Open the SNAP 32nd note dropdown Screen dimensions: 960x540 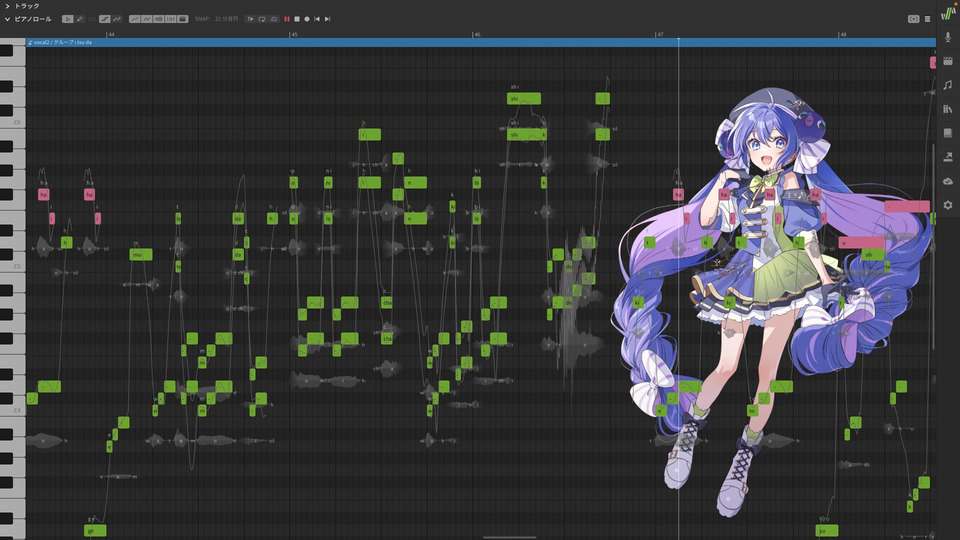pos(226,19)
